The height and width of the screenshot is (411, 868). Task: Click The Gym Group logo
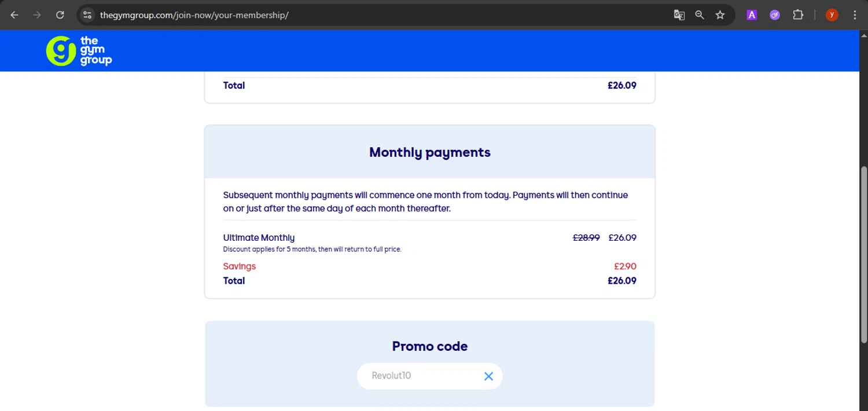pyautogui.click(x=79, y=51)
